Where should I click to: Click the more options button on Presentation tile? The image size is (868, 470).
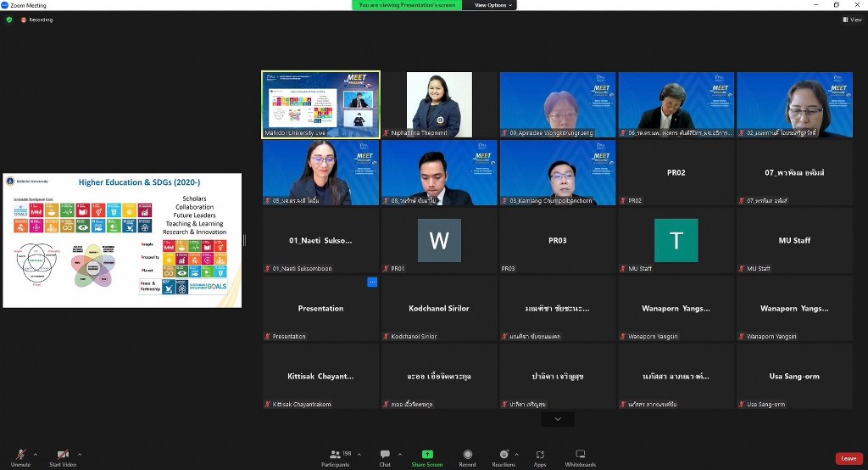click(371, 282)
